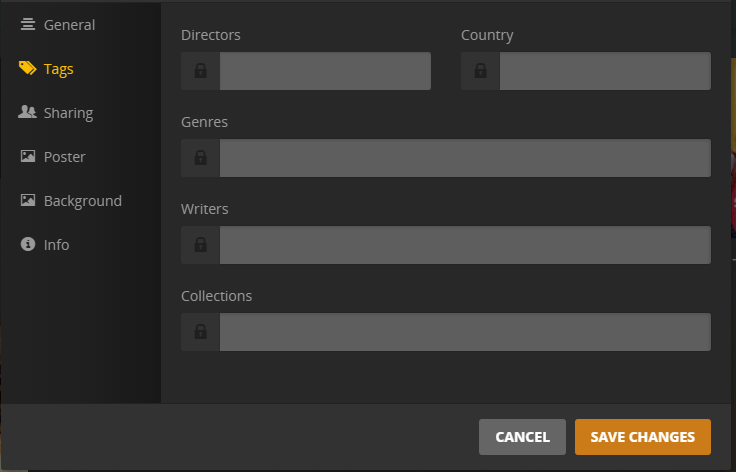Toggle the Directors field lock
Screen dimensions: 736x472
pyautogui.click(x=200, y=71)
